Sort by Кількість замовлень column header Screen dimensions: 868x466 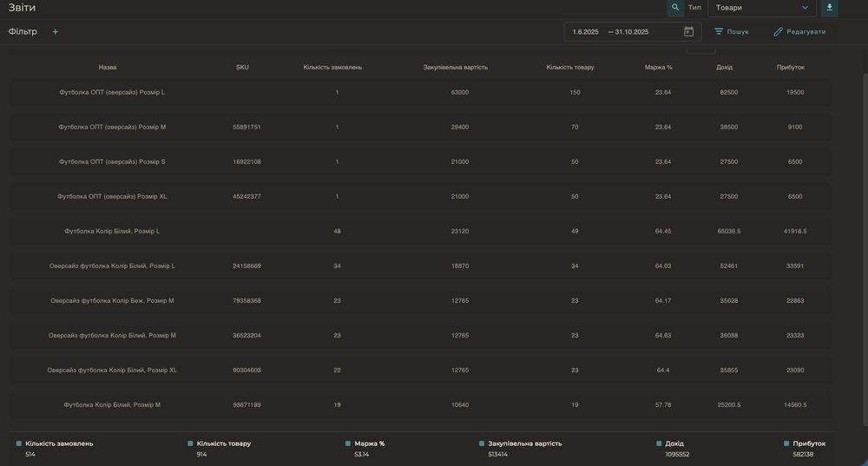pyautogui.click(x=332, y=67)
